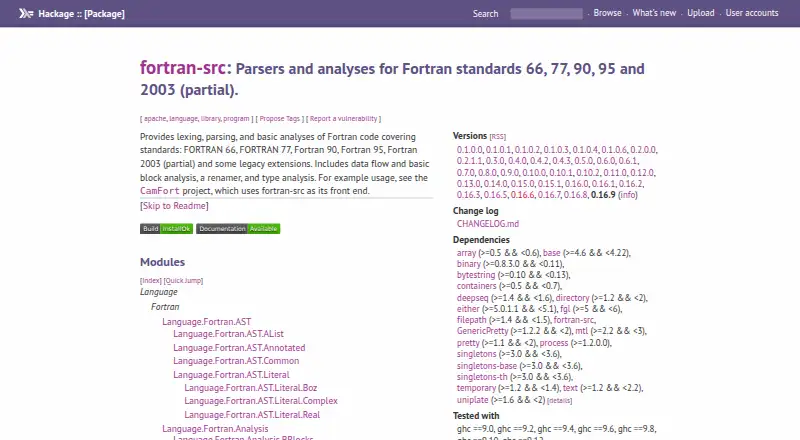This screenshot has width=800, height=440.
Task: Open the base dependency link
Action: click(x=552, y=253)
